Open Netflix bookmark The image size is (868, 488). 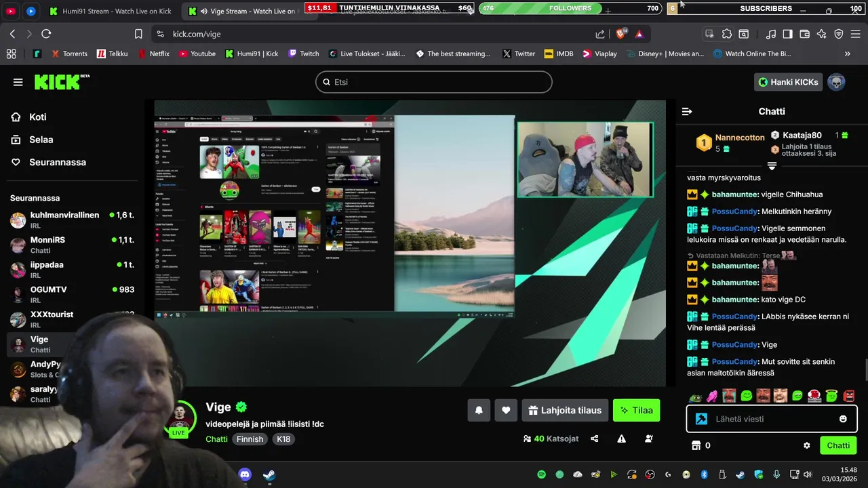point(153,54)
